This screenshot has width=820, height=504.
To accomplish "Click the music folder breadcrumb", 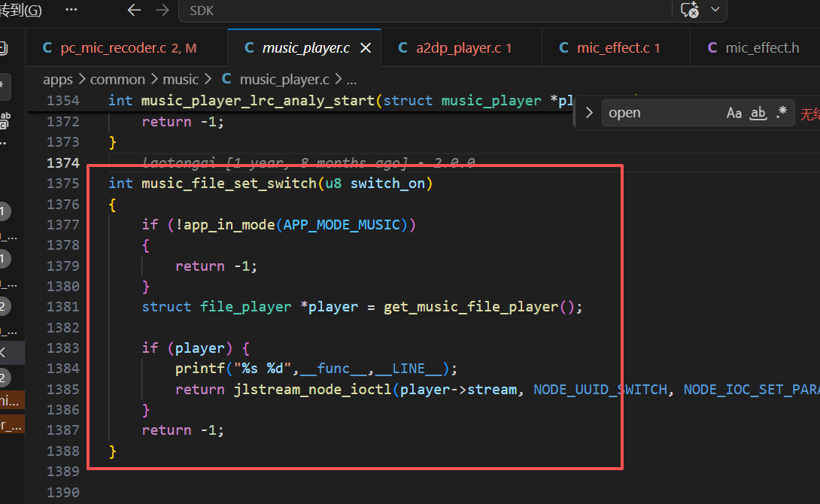I will (x=181, y=80).
